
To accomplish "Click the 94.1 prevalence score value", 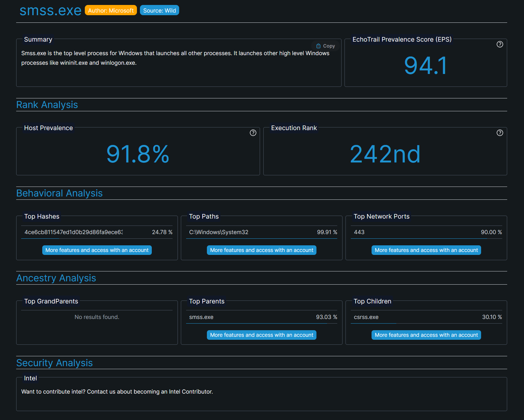I will point(426,65).
